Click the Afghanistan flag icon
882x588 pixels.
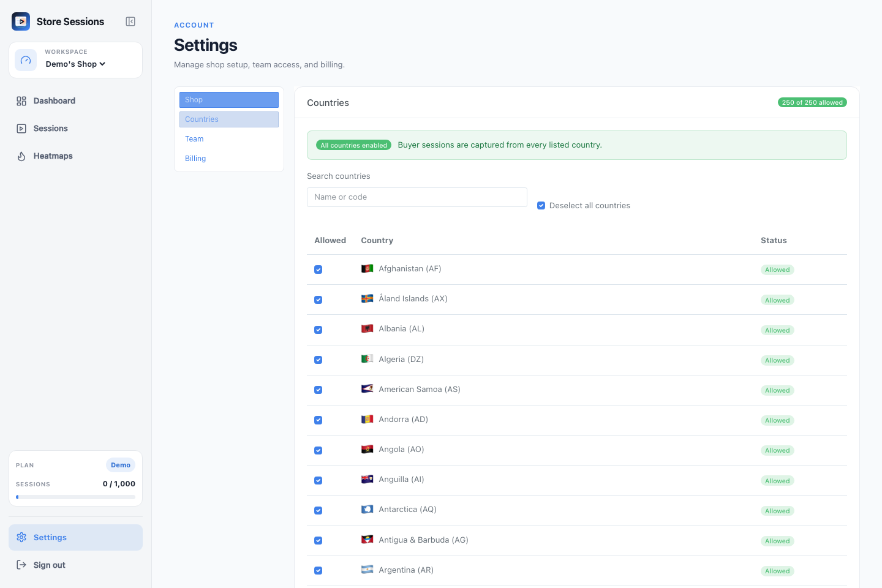(x=367, y=268)
